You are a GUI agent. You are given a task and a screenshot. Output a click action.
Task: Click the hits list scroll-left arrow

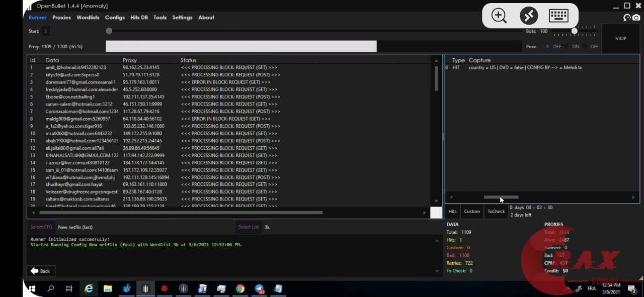point(451,197)
